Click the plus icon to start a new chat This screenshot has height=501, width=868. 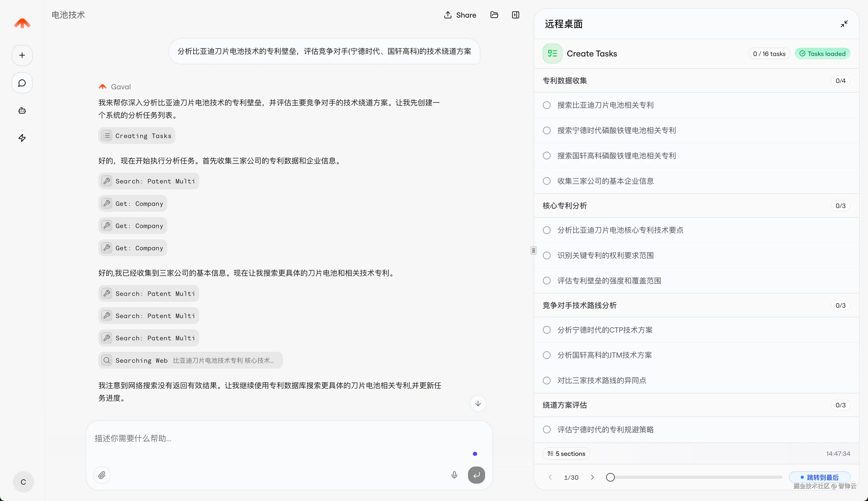22,55
